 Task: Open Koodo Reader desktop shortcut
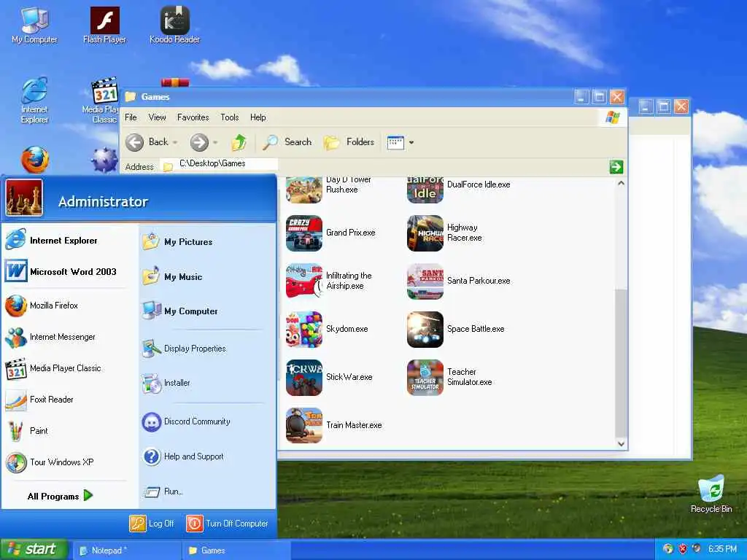175,25
